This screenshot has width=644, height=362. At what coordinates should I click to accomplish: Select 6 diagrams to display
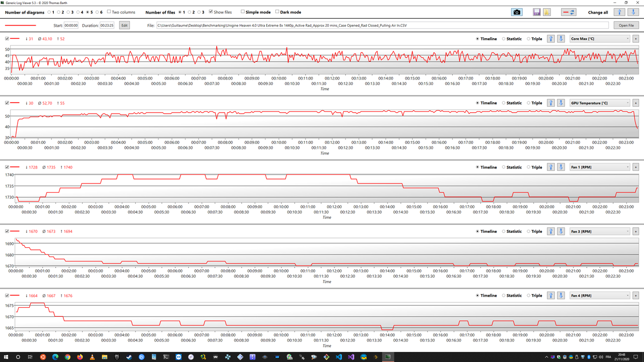97,12
